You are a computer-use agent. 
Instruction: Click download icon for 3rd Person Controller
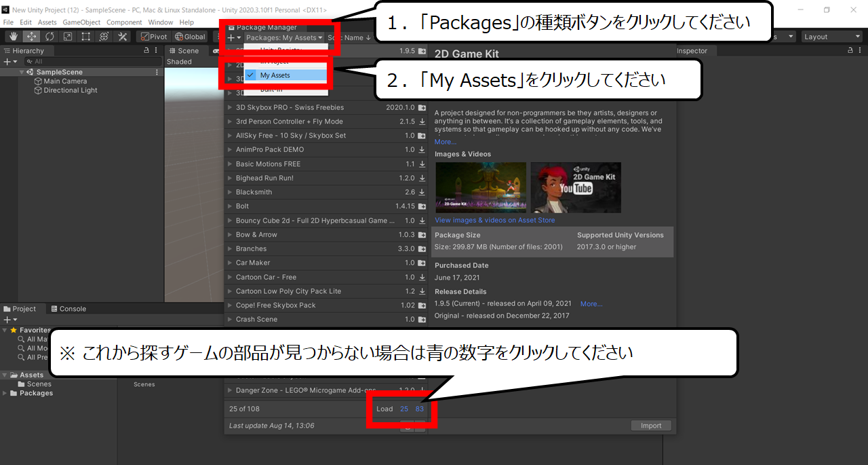pos(422,122)
